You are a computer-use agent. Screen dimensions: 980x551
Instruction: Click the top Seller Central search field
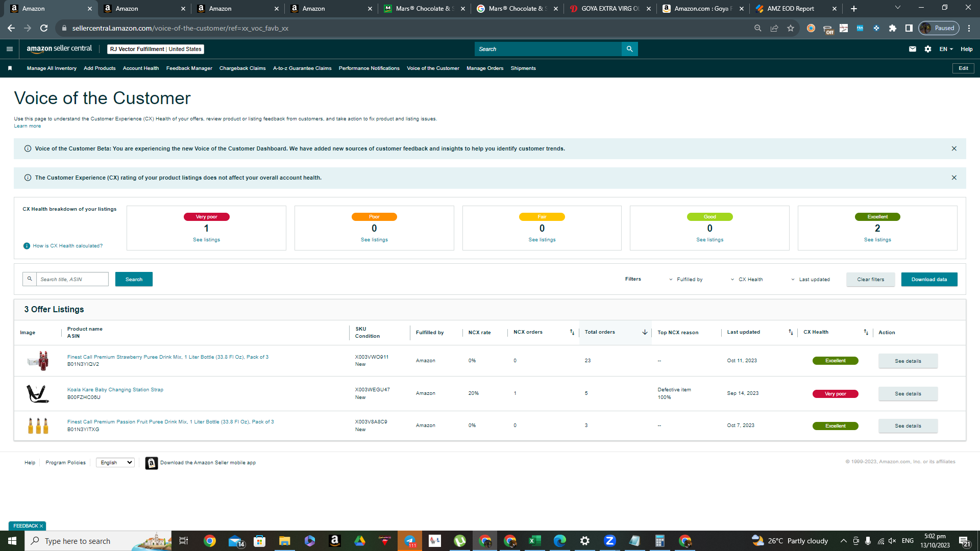point(548,49)
